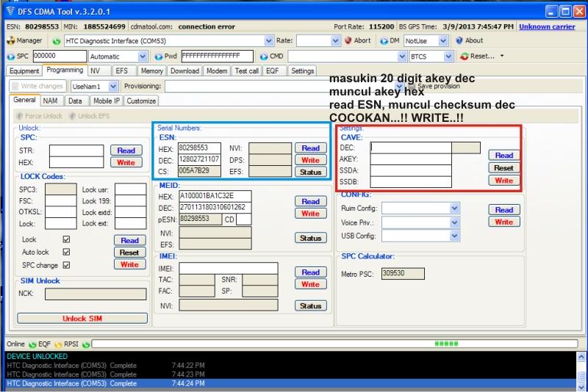Open the NotUse DM dropdown
This screenshot has width=588, height=392.
click(443, 40)
